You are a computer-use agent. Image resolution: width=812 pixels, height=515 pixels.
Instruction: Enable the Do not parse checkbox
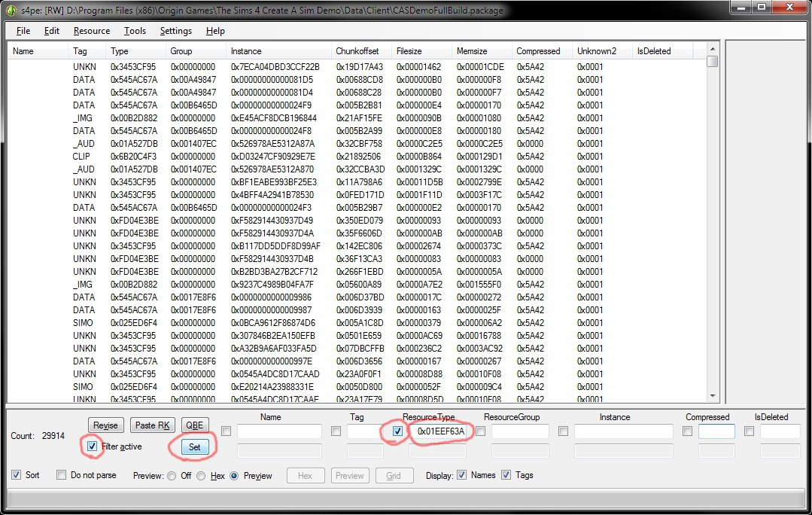[61, 475]
